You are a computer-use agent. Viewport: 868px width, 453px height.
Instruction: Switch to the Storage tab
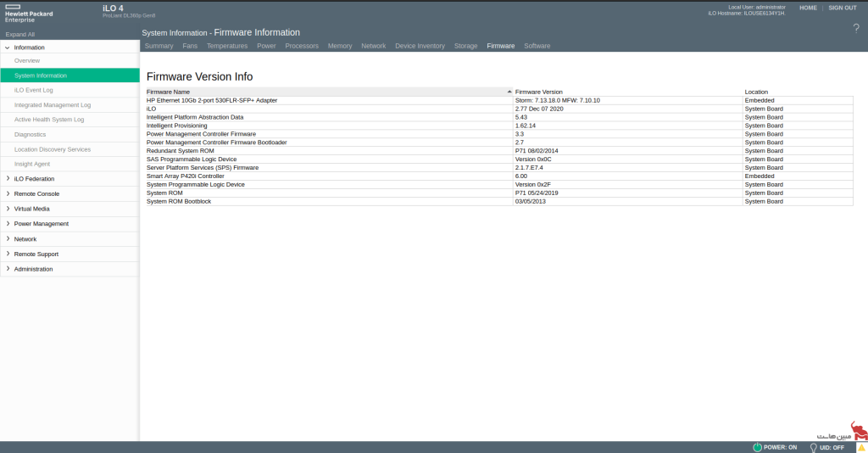pos(465,46)
